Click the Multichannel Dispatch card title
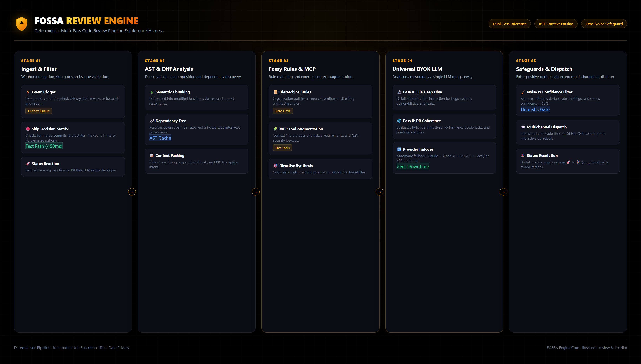This screenshot has width=641, height=364. tap(546, 127)
